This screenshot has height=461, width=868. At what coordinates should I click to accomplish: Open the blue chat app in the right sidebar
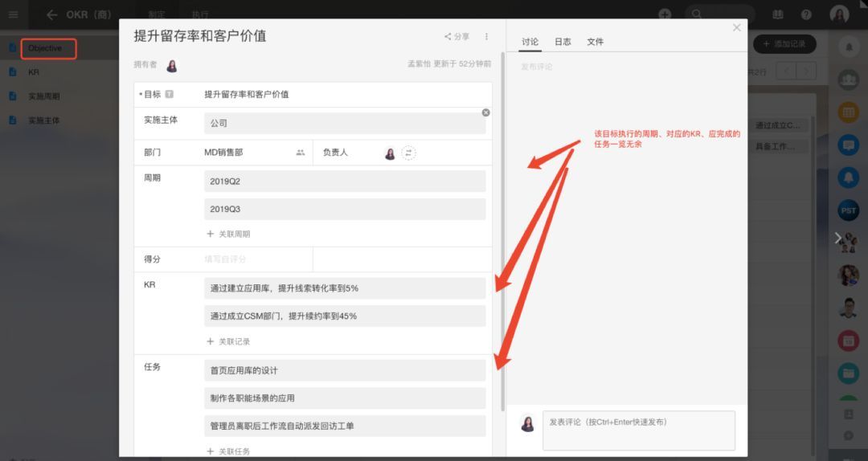(848, 145)
